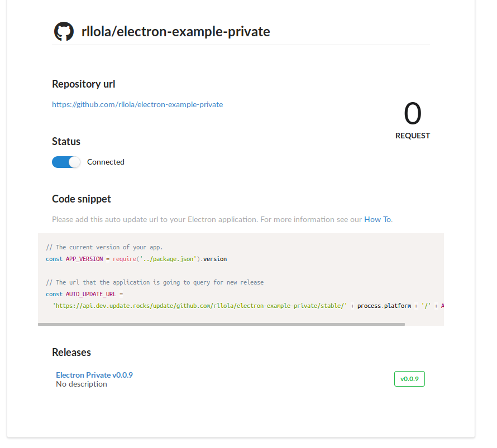Click the Connected status label
Image resolution: width=497 pixels, height=448 pixels.
point(106,162)
